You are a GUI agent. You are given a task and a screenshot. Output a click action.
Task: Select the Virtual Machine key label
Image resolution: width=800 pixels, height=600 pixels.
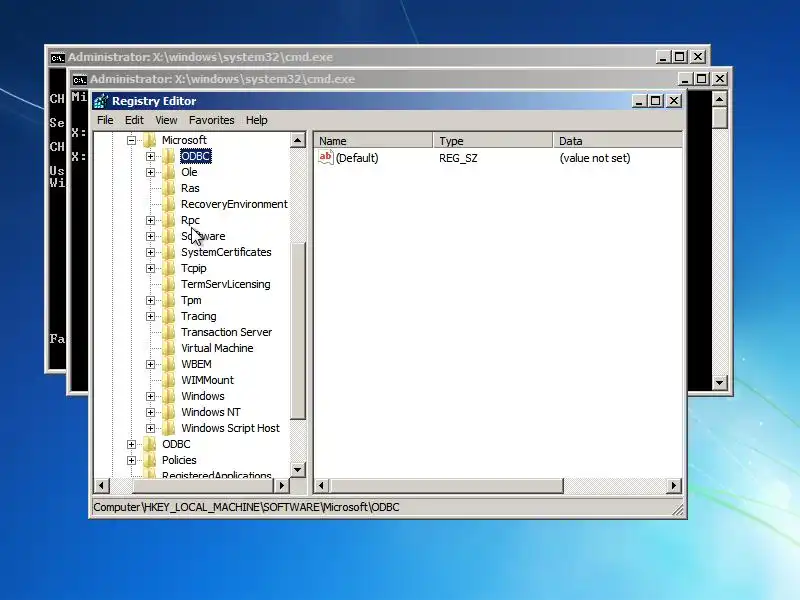(x=217, y=348)
